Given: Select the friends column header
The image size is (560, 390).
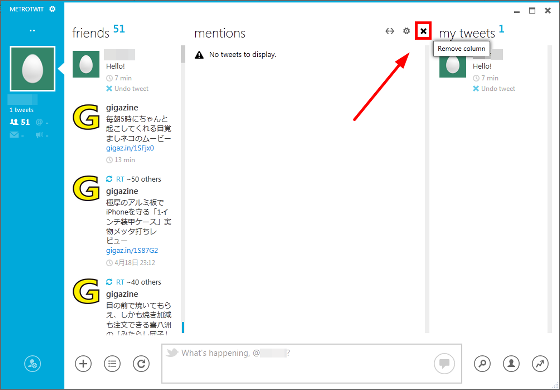Looking at the screenshot, I should click(91, 33).
